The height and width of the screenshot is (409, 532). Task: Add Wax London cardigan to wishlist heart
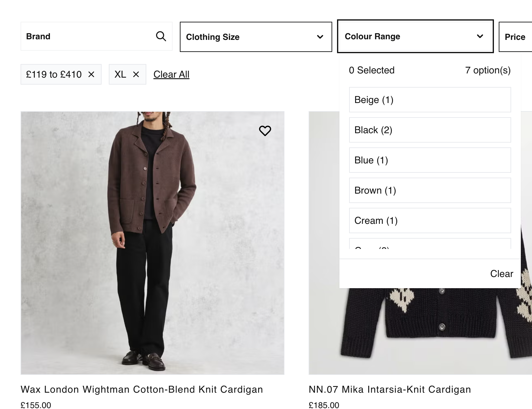pyautogui.click(x=265, y=130)
